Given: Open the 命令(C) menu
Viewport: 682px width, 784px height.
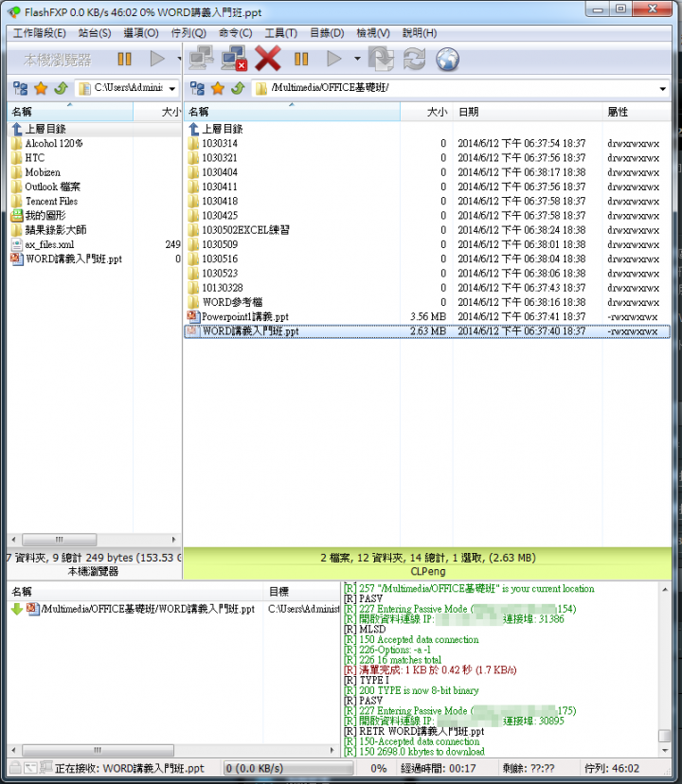Looking at the screenshot, I should tap(236, 33).
